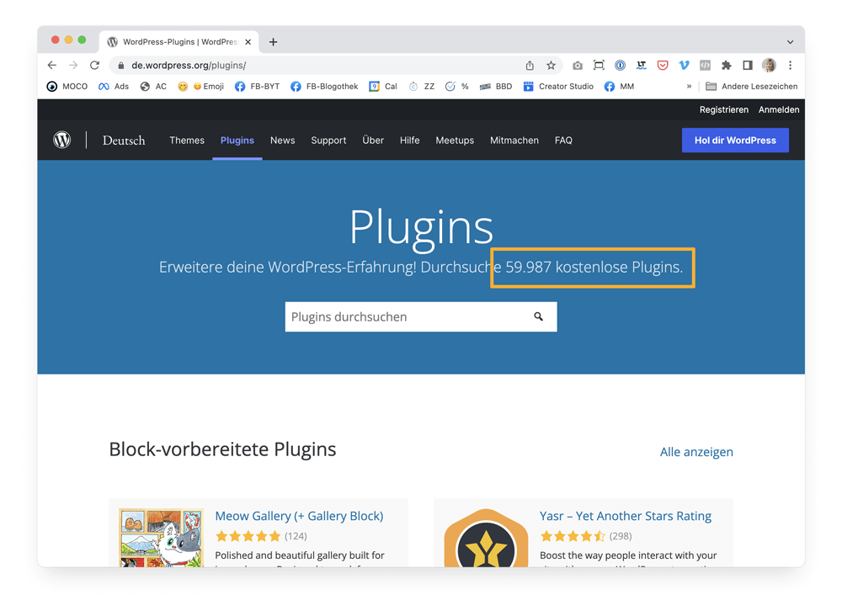
Task: Open the Hilfe menu item
Action: pyautogui.click(x=410, y=140)
